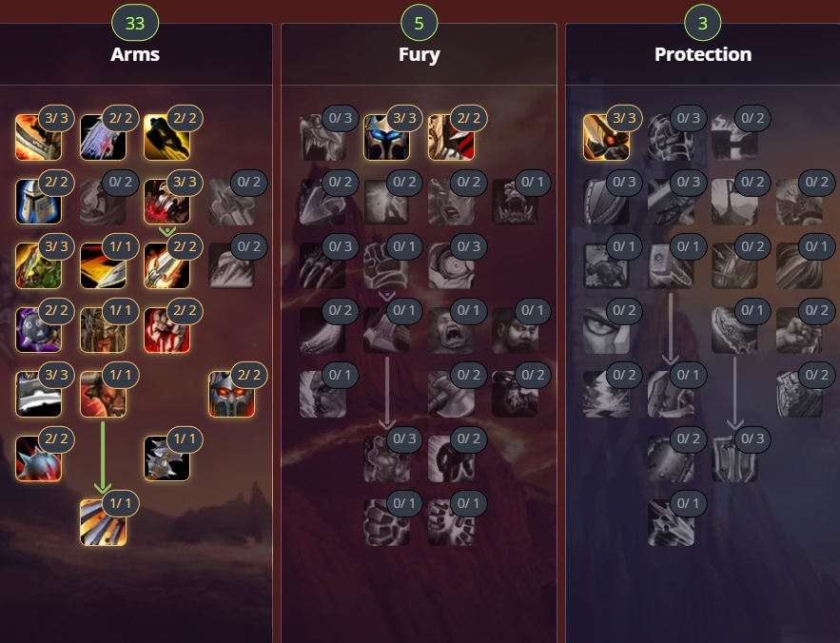Click the Shockwave talent at Protection's bottom

pyautogui.click(x=671, y=522)
